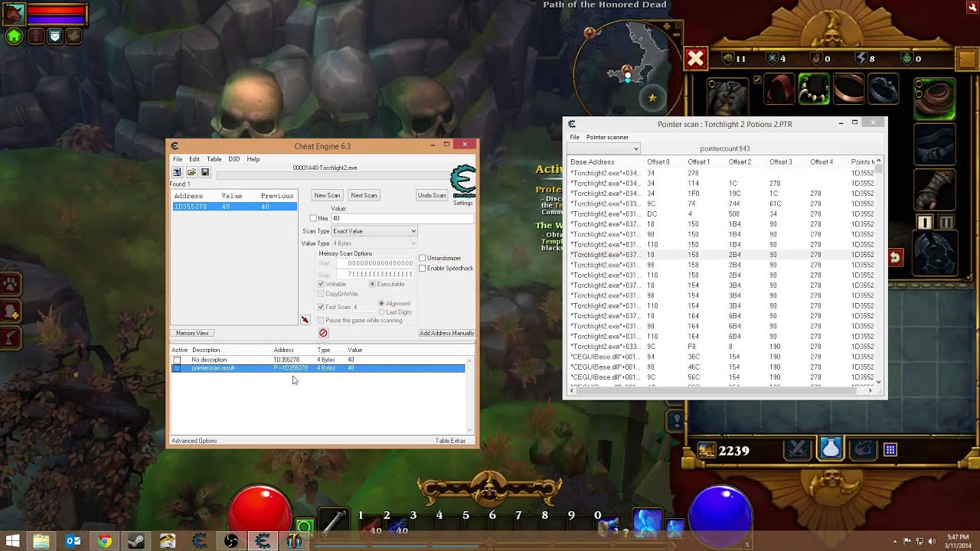Select the Alignment radio button
Image resolution: width=980 pixels, height=551 pixels.
(x=381, y=304)
